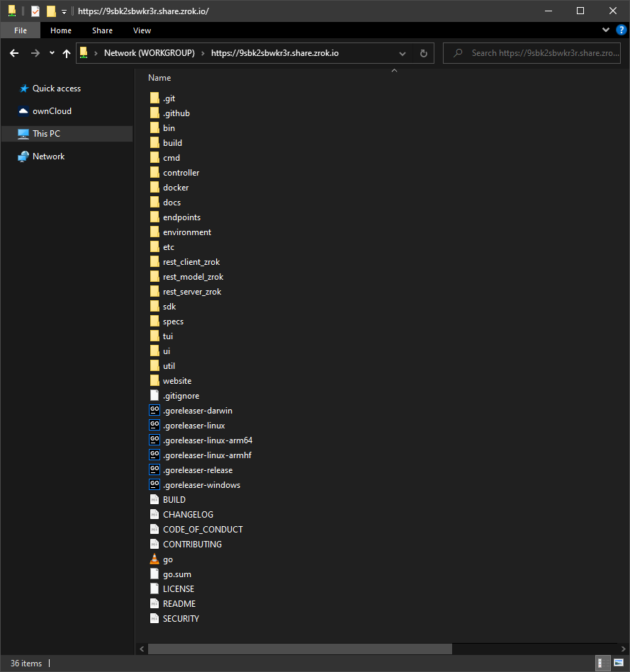This screenshot has width=630, height=672.
Task: Click the Properties quick access icon
Action: (35, 11)
